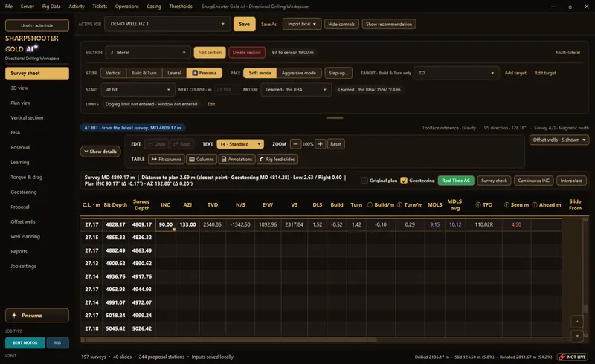Click info icon beside Build/m header

click(x=370, y=205)
